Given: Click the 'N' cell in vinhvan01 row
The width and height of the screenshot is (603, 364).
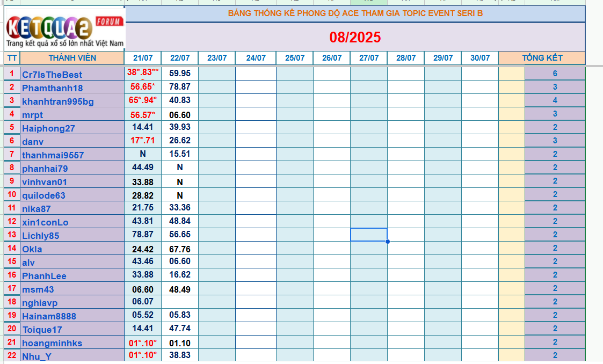Looking at the screenshot, I should point(179,182).
